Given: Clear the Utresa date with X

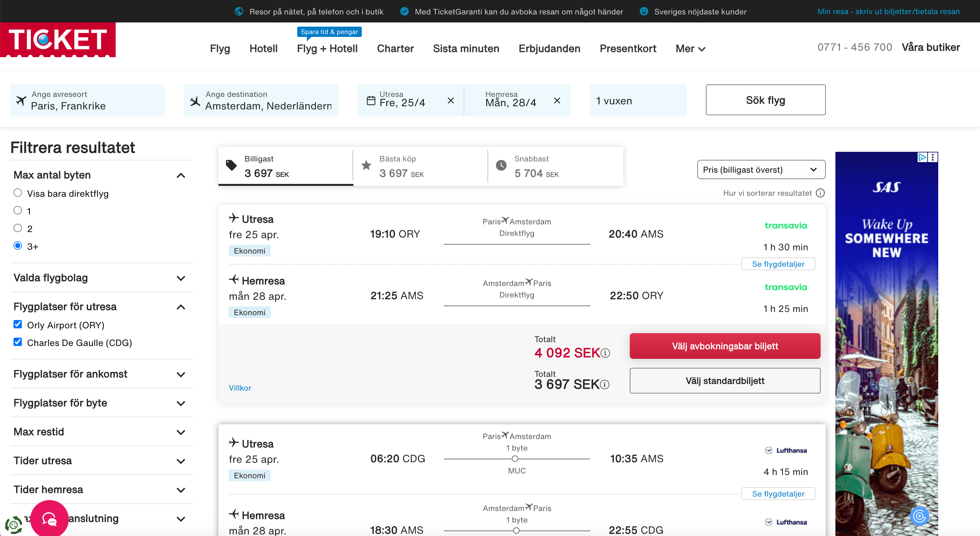Looking at the screenshot, I should (450, 100).
